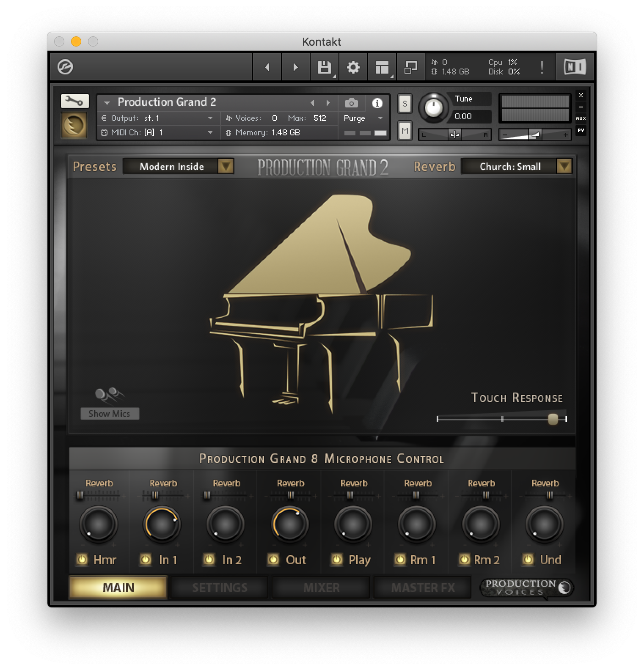
Task: Minimize instrument header with minus button
Action: [581, 107]
